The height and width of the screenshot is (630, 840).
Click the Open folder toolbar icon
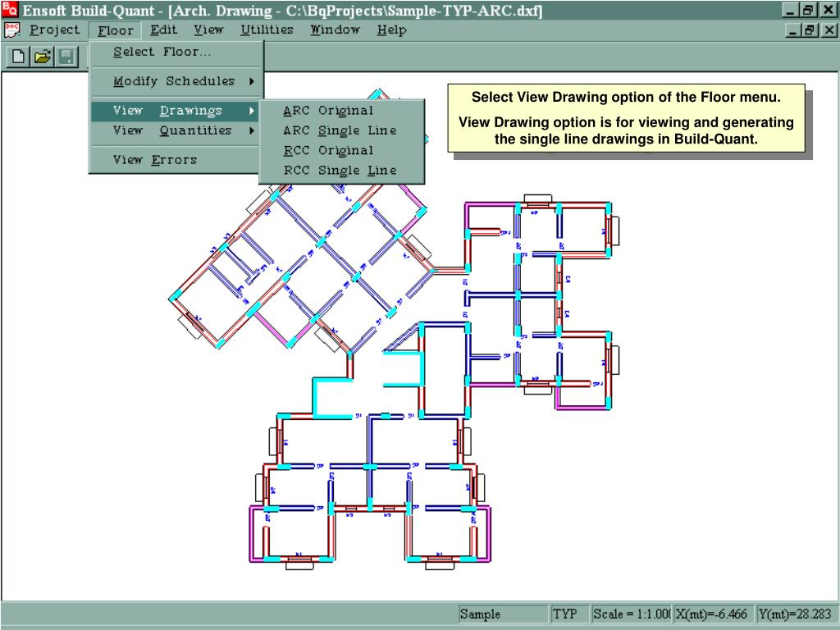[x=43, y=57]
